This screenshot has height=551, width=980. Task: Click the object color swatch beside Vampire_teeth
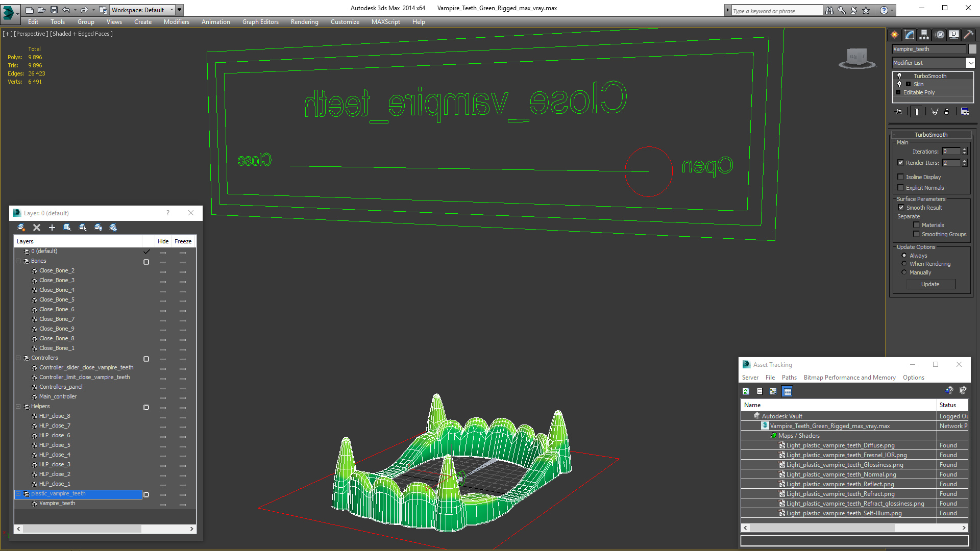pyautogui.click(x=972, y=49)
